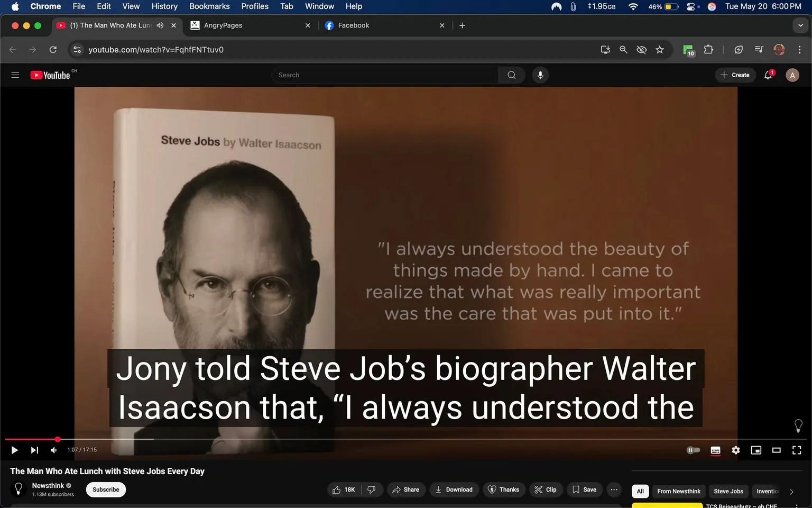The height and width of the screenshot is (508, 812).
Task: Switch to the Facebook tab
Action: (353, 25)
